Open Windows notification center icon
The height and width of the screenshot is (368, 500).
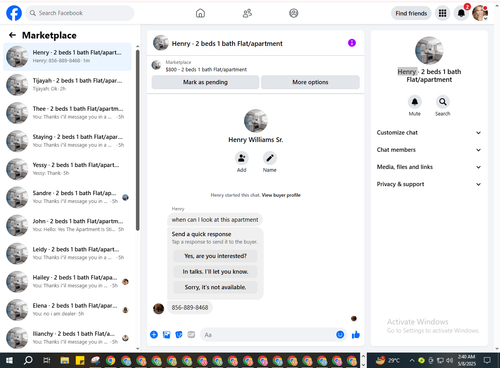[x=487, y=360]
